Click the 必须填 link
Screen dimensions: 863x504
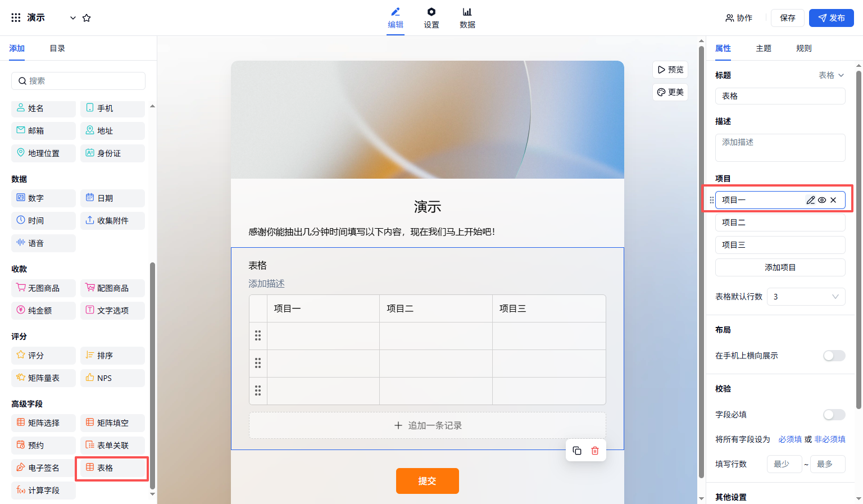pos(789,439)
